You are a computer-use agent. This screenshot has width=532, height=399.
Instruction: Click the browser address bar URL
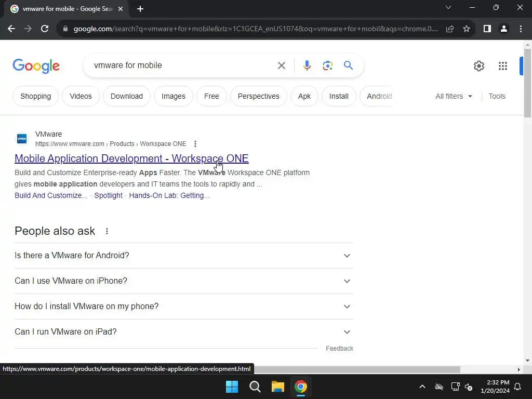[256, 29]
